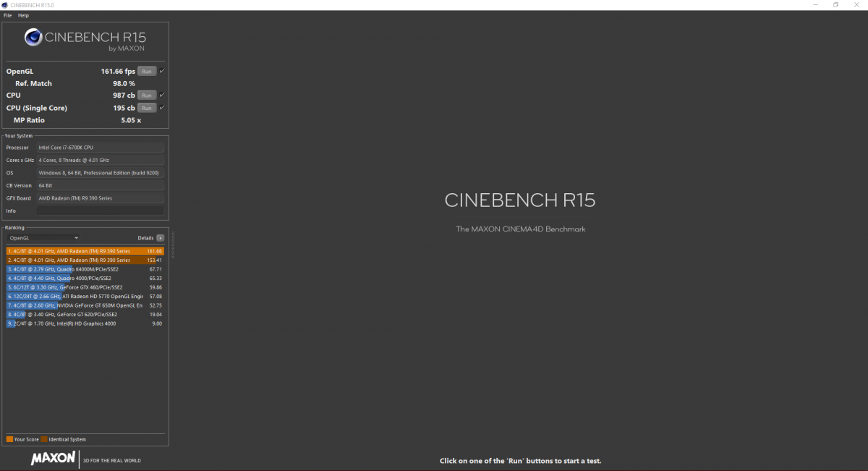Viewport: 868px width, 471px height.
Task: Select ranking row Quadro 4000/PCIe/SSE2
Action: coord(85,278)
